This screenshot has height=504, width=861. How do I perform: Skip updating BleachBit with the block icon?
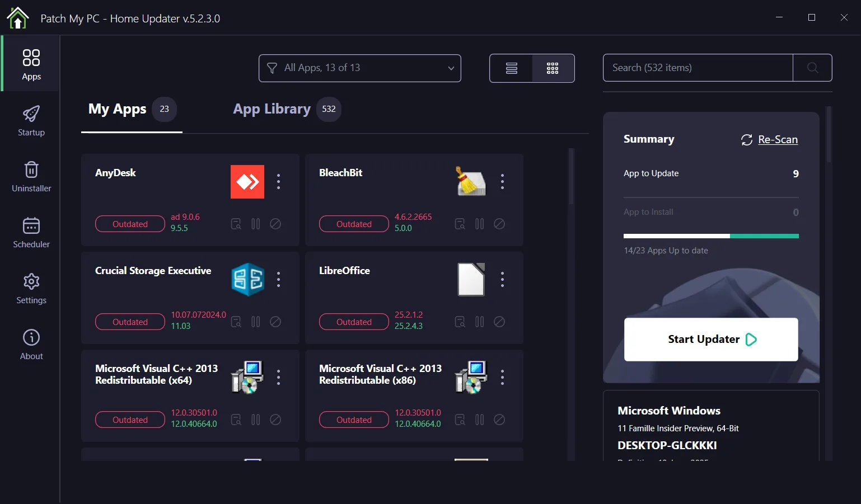(499, 224)
